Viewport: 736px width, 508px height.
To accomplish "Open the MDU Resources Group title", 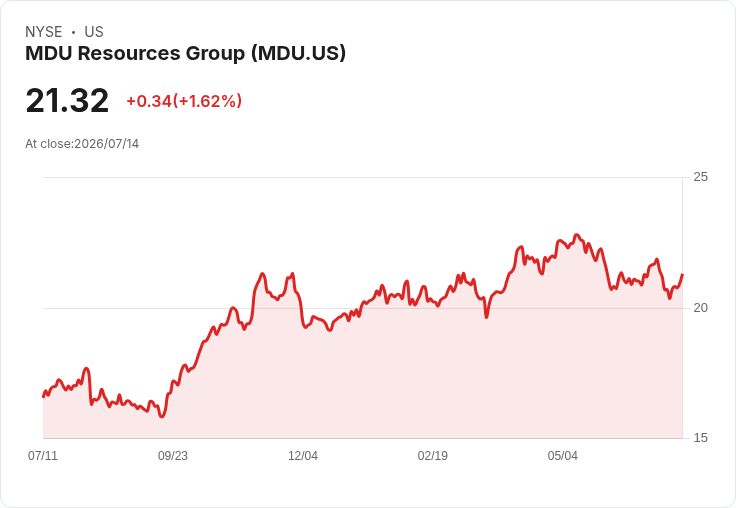I will [185, 53].
